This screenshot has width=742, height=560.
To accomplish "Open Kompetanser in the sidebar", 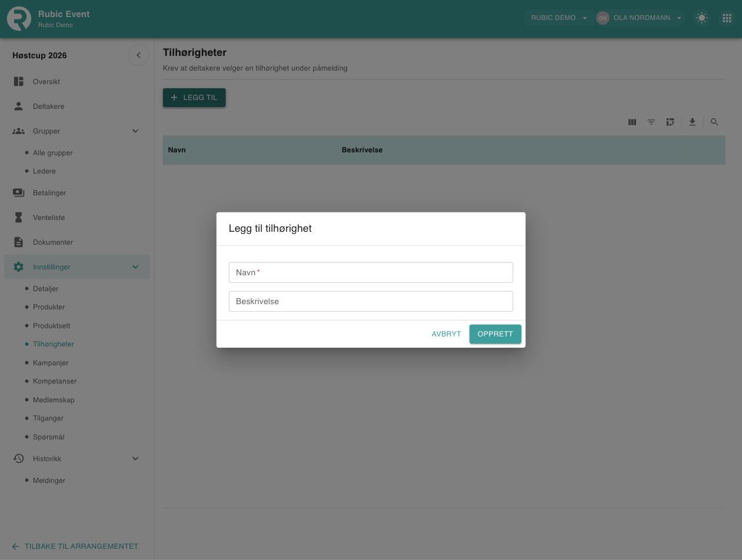I will point(55,381).
